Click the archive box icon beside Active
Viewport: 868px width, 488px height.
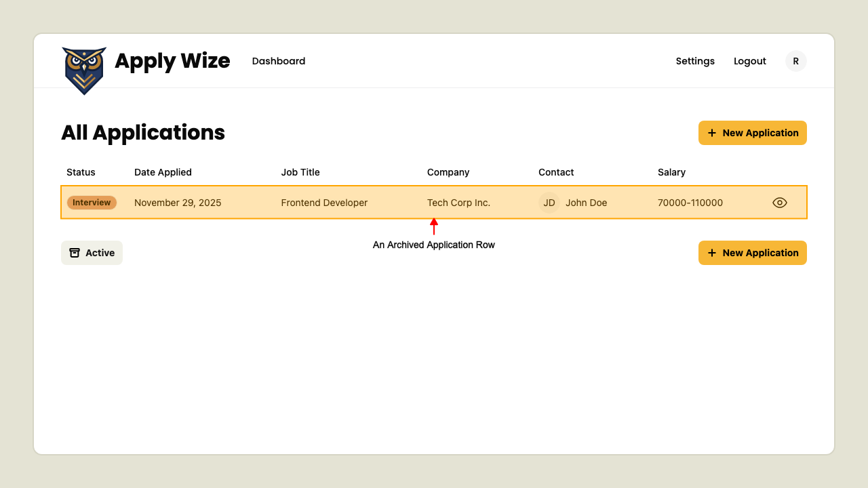click(x=75, y=253)
